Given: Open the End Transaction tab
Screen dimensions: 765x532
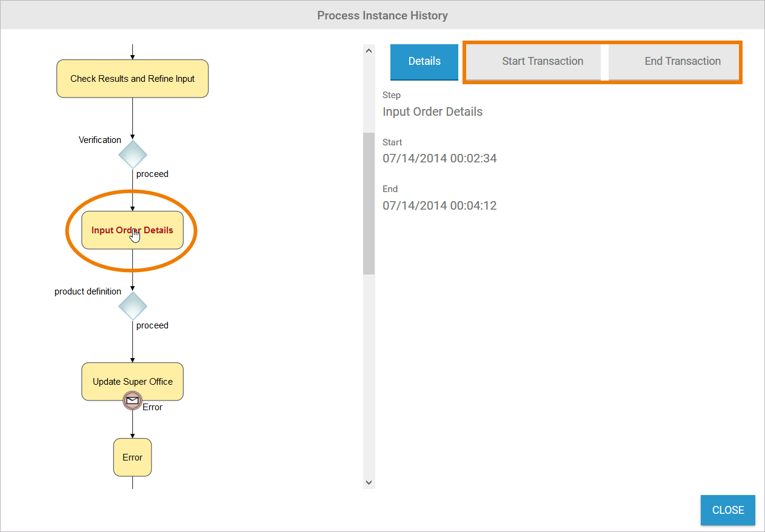Looking at the screenshot, I should 683,61.
